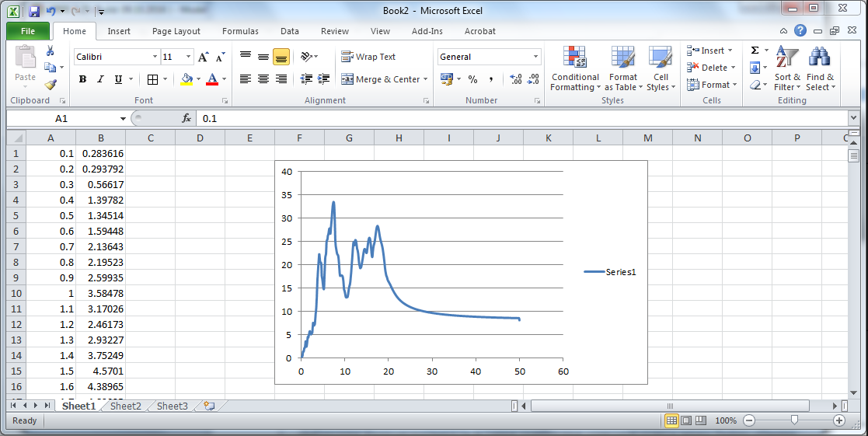Switch to Sheet2 worksheet tab
Screen dimensions: 868x436
126,406
